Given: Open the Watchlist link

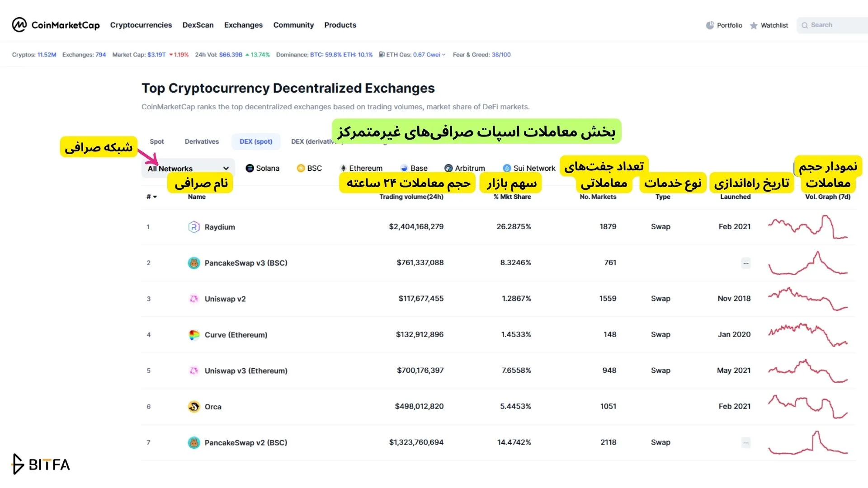Looking at the screenshot, I should [x=769, y=25].
